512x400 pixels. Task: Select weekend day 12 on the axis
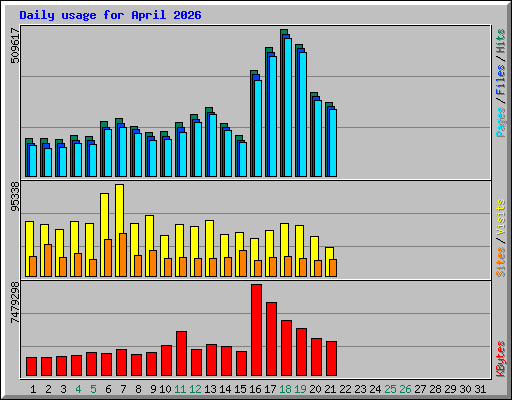(x=195, y=389)
